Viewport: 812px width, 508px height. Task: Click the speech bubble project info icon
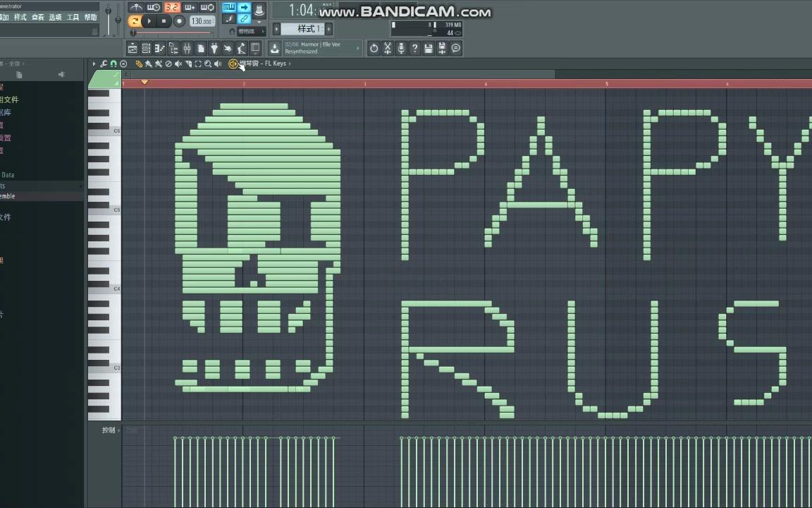(x=456, y=48)
